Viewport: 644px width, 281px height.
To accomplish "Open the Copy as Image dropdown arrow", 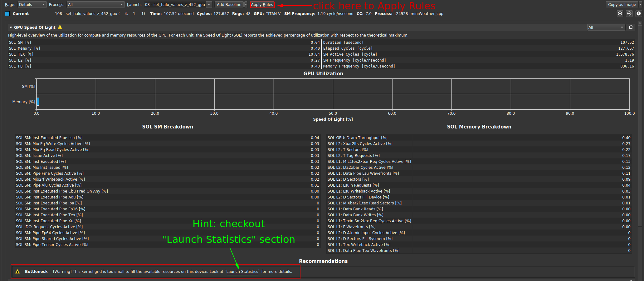I will tap(641, 5).
